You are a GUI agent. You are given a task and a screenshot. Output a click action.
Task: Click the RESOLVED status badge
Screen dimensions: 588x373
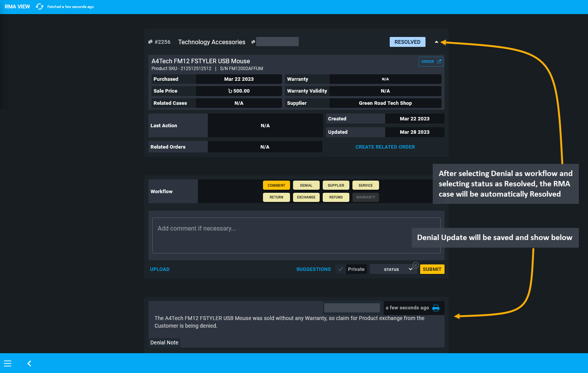407,42
